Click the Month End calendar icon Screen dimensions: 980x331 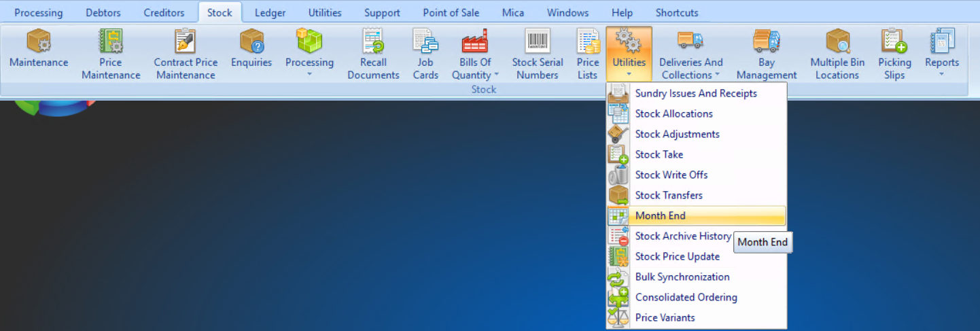(618, 216)
